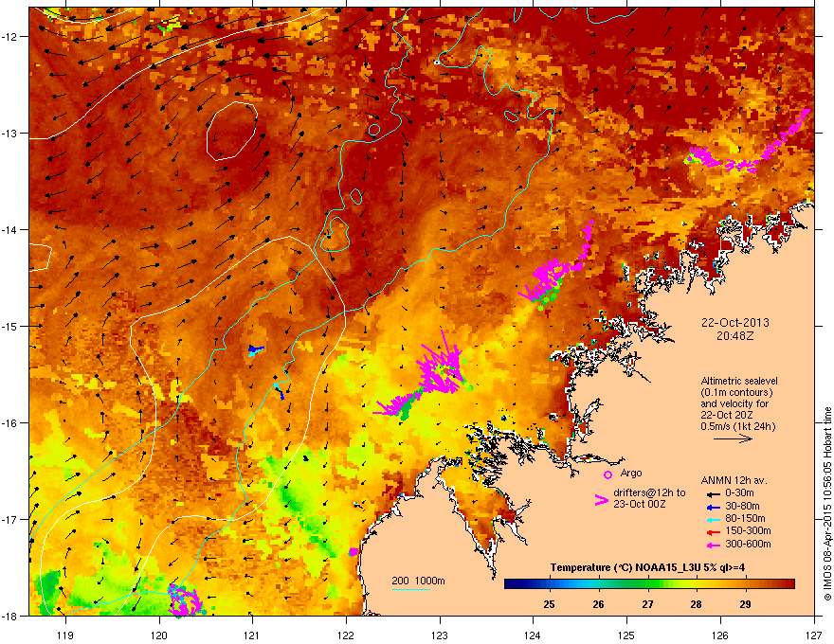The width and height of the screenshot is (834, 644).
Task: Click the 127 longitude axis label
Action: 814,635
